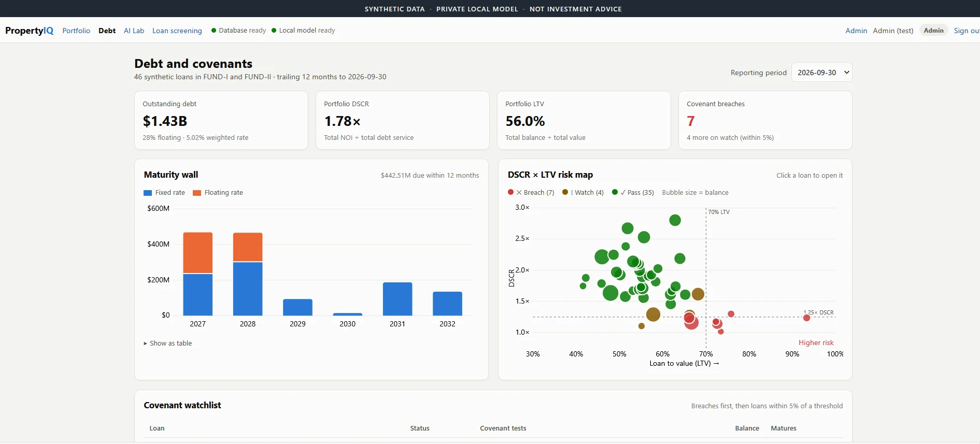Select the 2027 floating rate bar segment
980x444 pixels.
[x=198, y=253]
